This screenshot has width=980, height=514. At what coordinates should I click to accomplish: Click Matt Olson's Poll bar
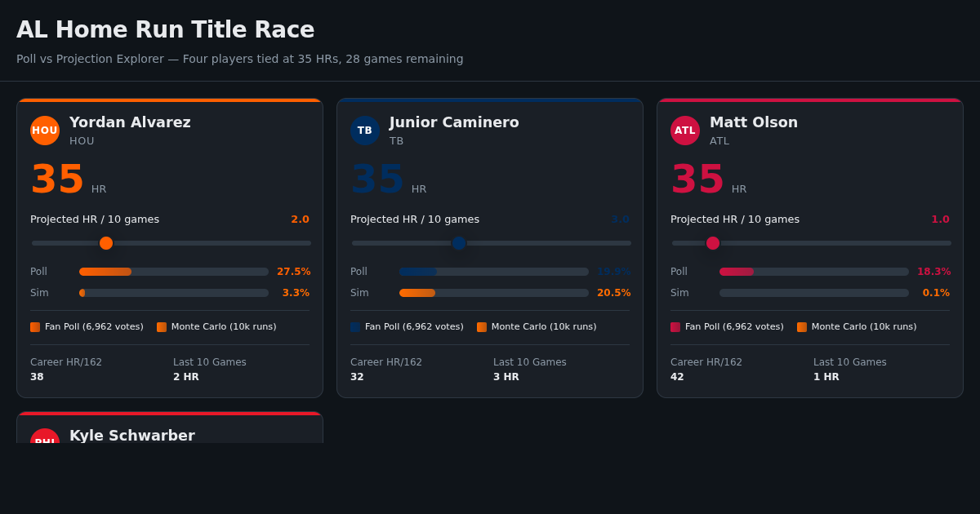click(814, 272)
